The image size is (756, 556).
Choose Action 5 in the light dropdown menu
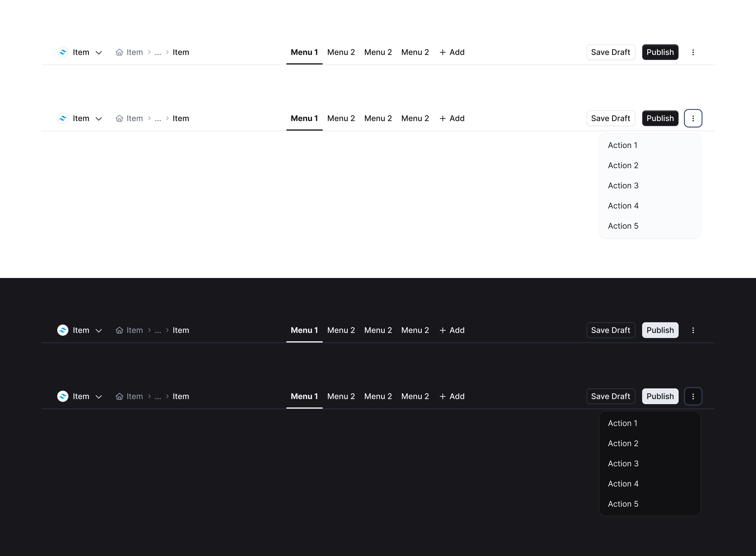pyautogui.click(x=650, y=226)
